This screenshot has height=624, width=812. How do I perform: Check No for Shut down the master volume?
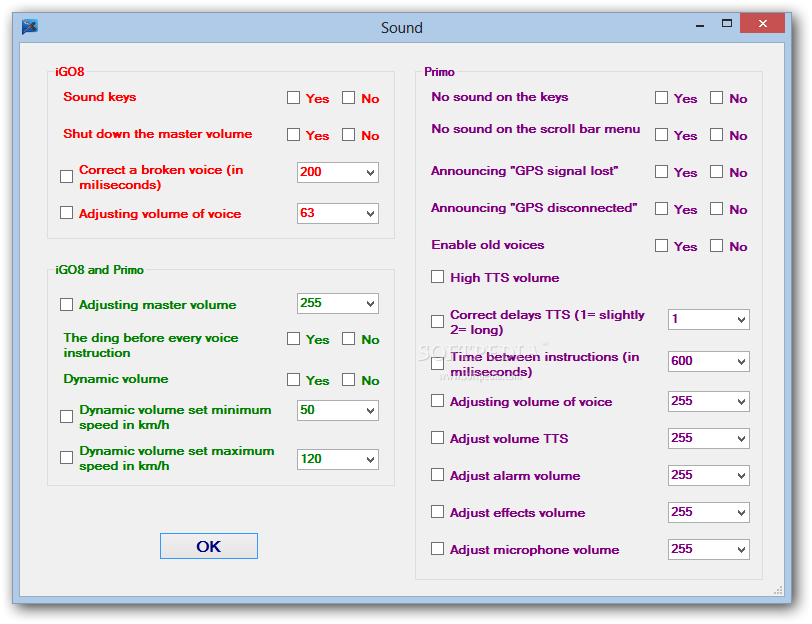[349, 135]
